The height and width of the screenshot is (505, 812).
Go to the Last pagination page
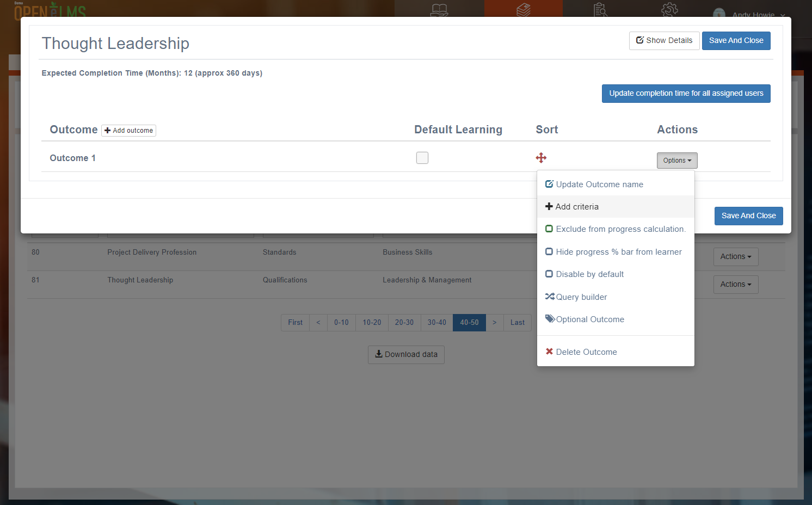coord(518,323)
